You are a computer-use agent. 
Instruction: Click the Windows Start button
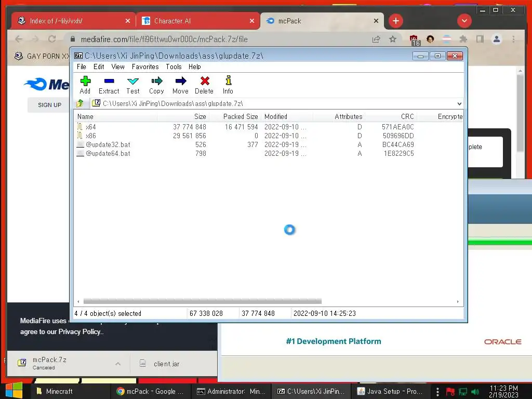tap(14, 391)
